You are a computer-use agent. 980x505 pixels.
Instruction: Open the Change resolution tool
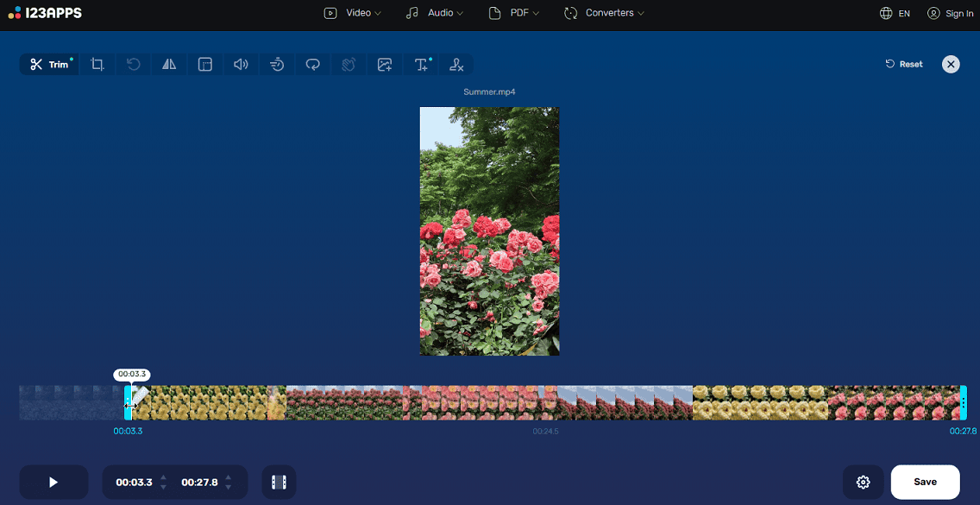(x=205, y=64)
